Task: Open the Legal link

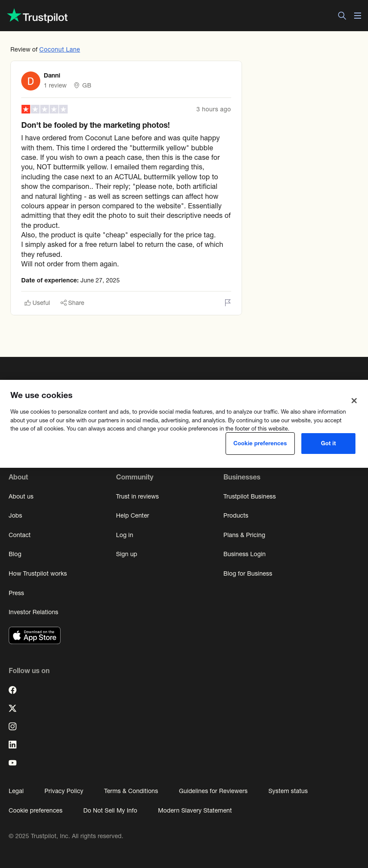Action: pos(16,791)
